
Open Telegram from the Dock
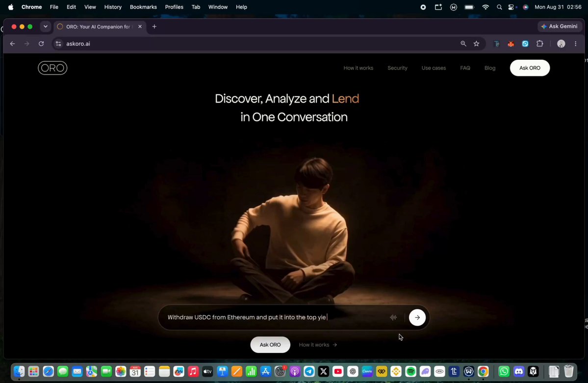point(309,371)
